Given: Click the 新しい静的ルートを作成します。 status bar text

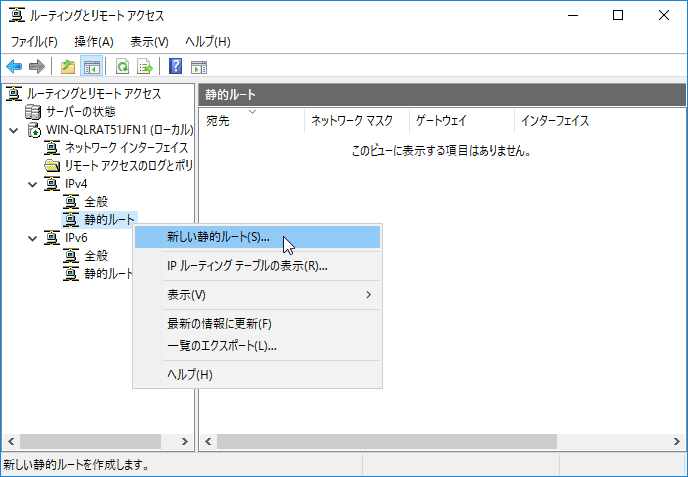Looking at the screenshot, I should [x=76, y=465].
